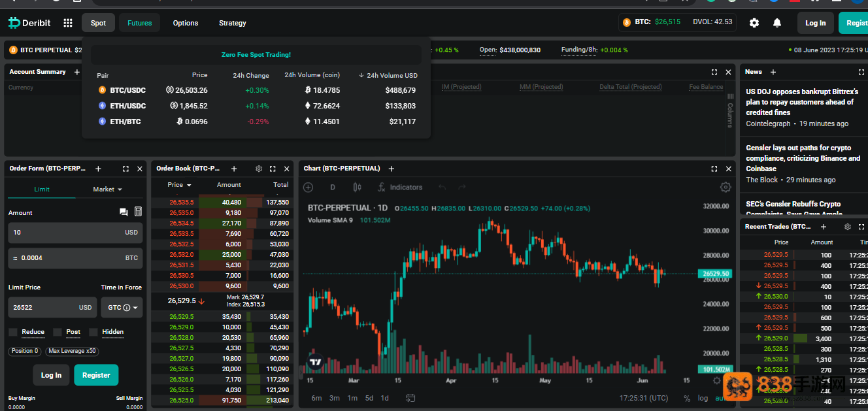Screen dimensions: 868x411
Task: Click Register in the Order Form
Action: [96, 375]
